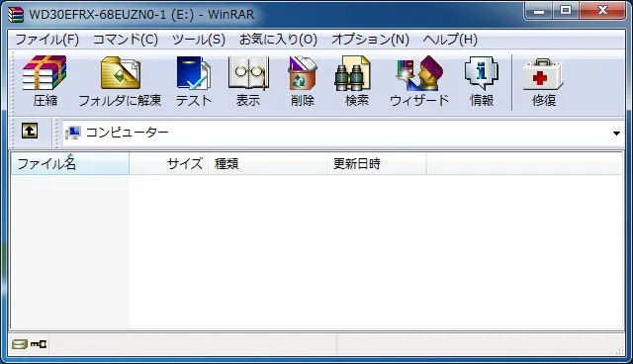The width and height of the screenshot is (633, 364).
Task: Sort by 種類 column header
Action: click(267, 163)
